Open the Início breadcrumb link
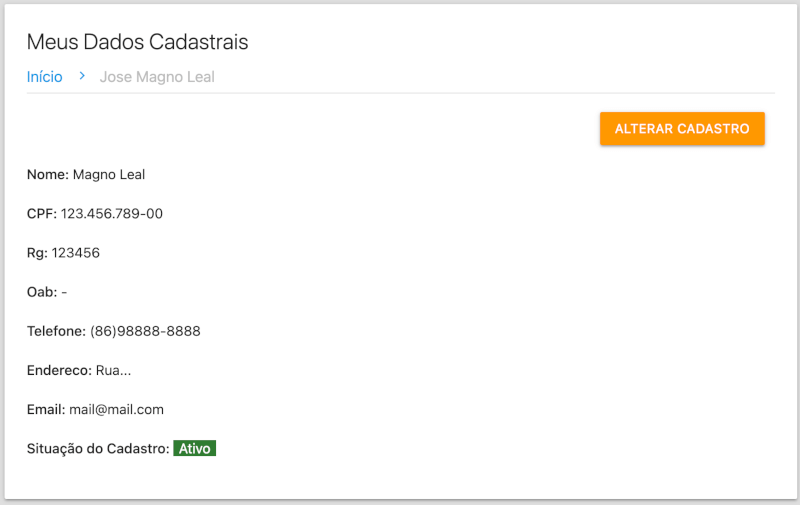The width and height of the screenshot is (800, 505). click(44, 77)
